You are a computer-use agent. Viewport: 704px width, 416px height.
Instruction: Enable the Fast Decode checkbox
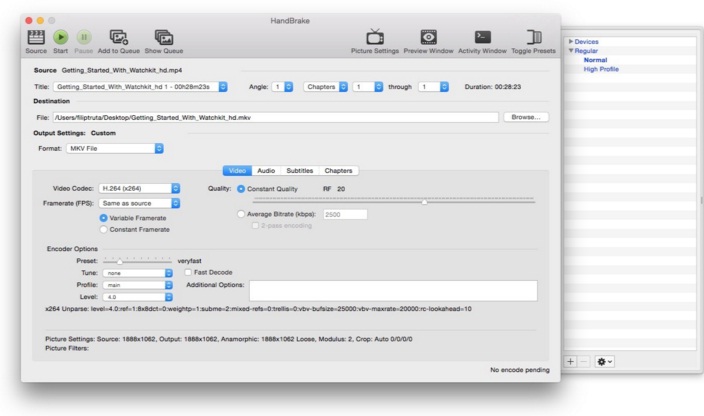[x=188, y=272]
